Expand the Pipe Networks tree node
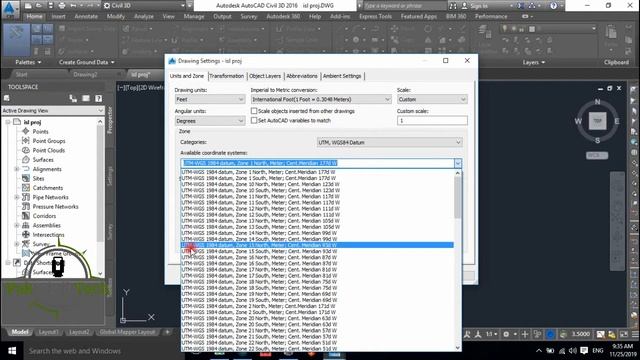 tap(17, 197)
